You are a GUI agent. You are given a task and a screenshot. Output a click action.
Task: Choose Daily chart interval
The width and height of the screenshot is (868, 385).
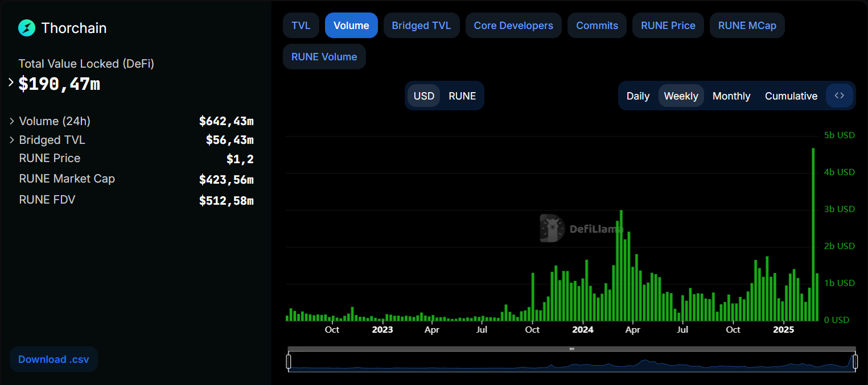click(x=638, y=96)
